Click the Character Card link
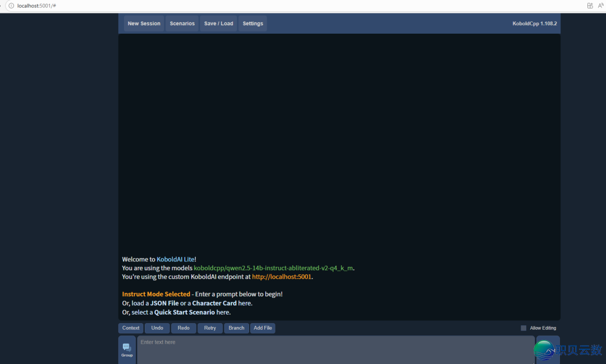606x364 pixels. pos(214,303)
